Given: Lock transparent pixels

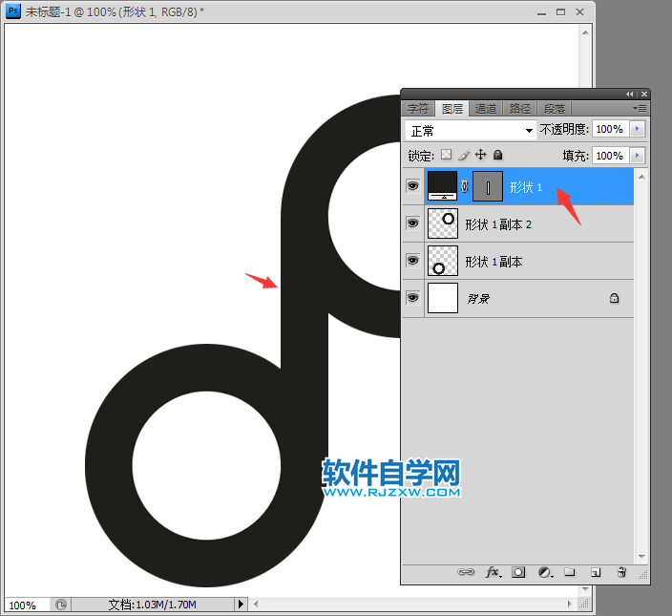Looking at the screenshot, I should coord(447,155).
